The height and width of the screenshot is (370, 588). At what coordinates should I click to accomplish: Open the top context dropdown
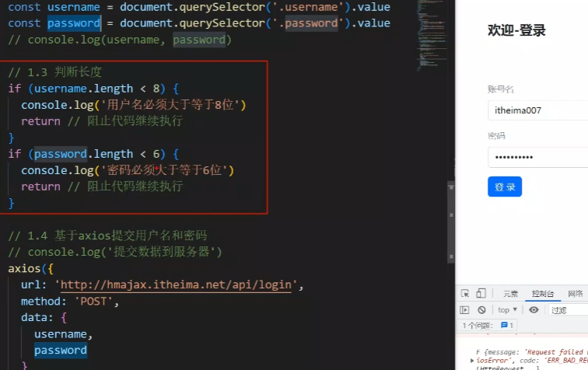tap(507, 309)
